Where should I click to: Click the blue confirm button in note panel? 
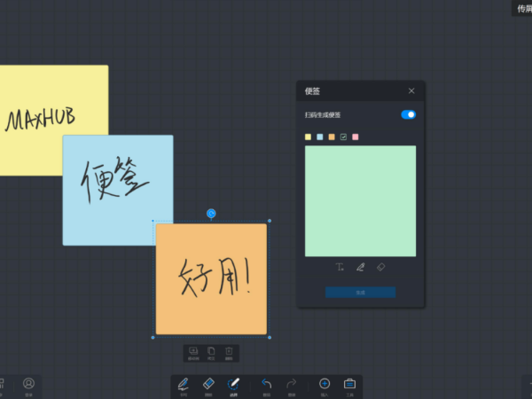click(360, 292)
